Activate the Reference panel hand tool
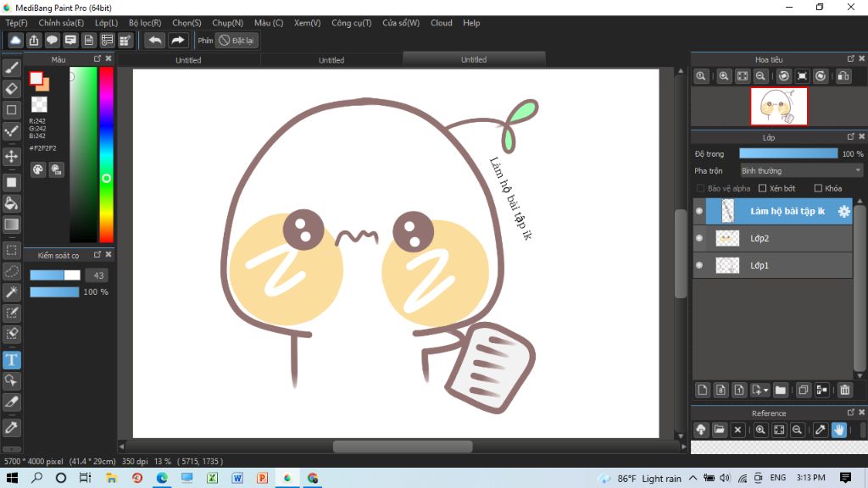868x488 pixels. tap(838, 430)
